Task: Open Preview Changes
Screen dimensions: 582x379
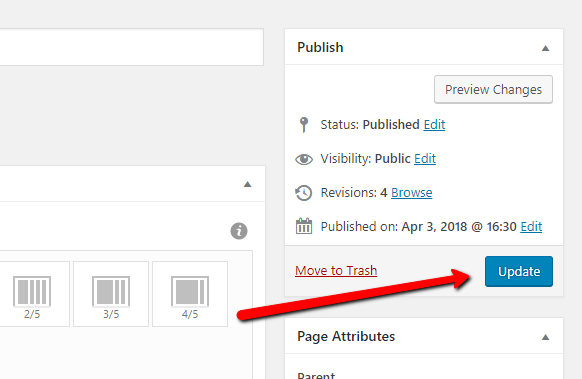Action: (493, 89)
